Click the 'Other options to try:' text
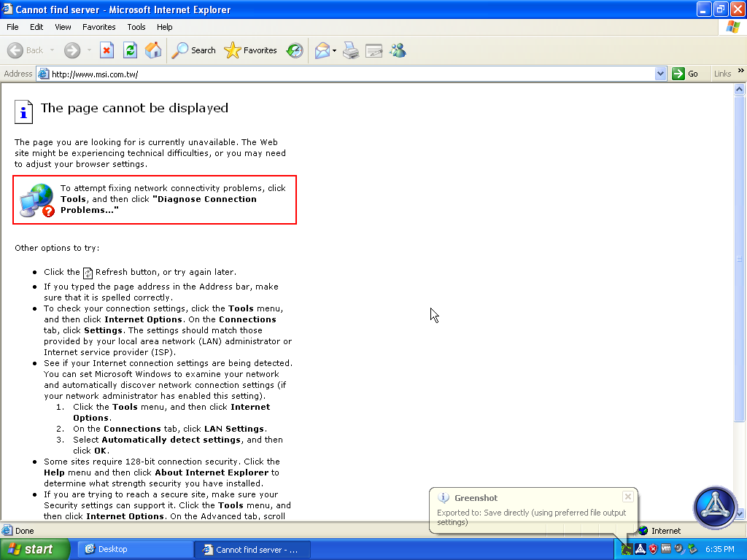 coord(57,248)
